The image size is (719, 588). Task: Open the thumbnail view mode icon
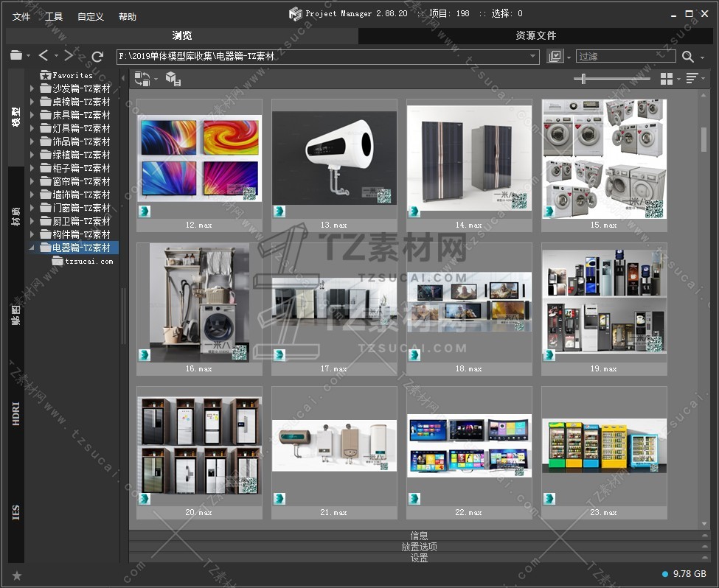(667, 79)
